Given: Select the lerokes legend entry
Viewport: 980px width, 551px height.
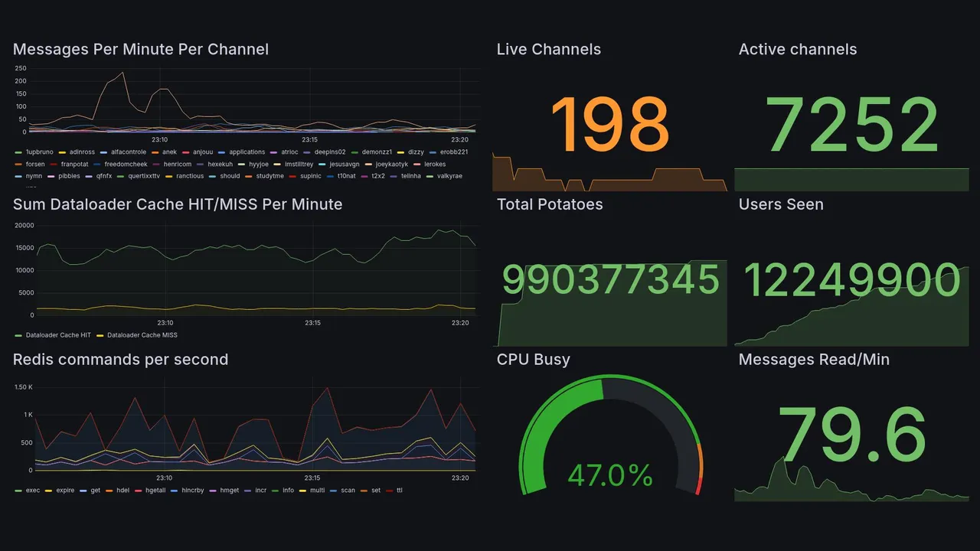Looking at the screenshot, I should click(x=430, y=165).
